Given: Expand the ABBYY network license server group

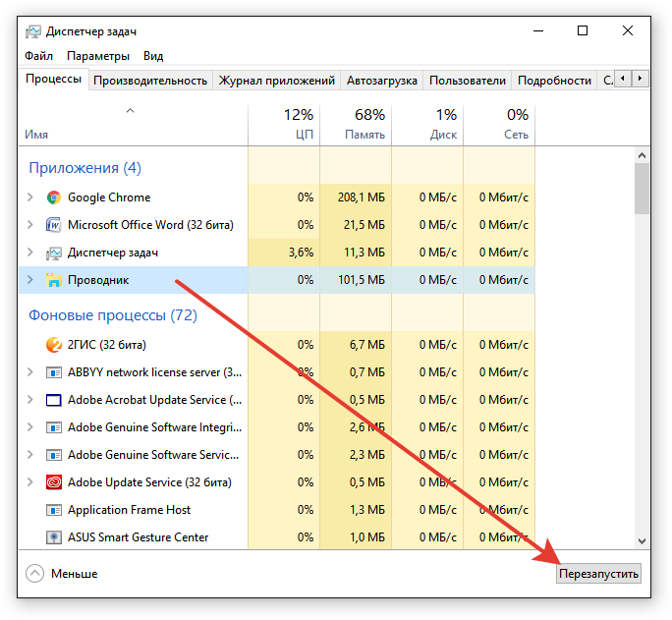Looking at the screenshot, I should 30,372.
